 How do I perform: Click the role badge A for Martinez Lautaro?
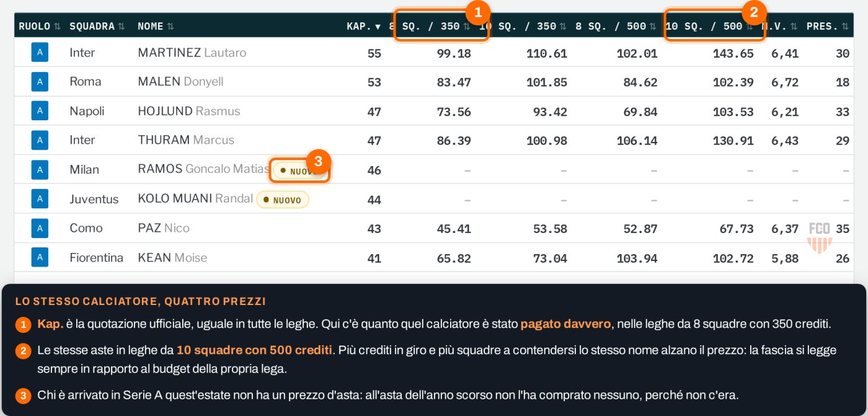[40, 53]
